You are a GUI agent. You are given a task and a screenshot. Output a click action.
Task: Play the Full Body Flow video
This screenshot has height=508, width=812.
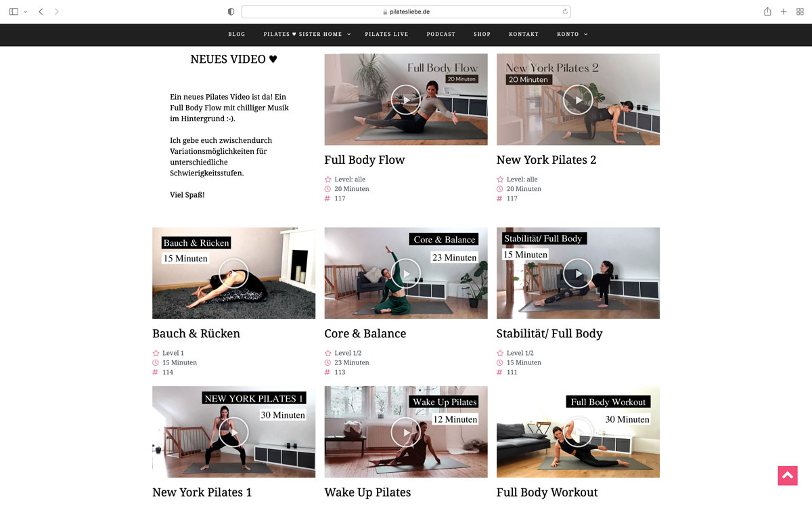[406, 100]
